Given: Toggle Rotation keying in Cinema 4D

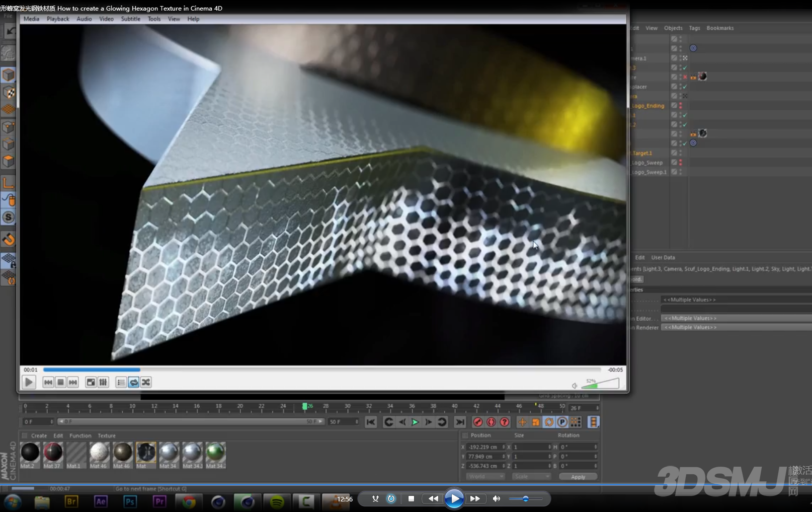Looking at the screenshot, I should 549,422.
